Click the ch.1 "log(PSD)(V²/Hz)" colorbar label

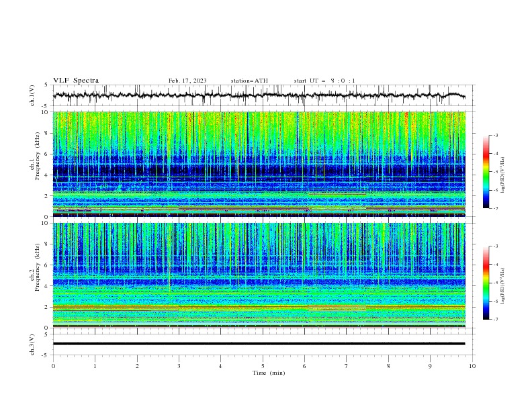(x=503, y=175)
